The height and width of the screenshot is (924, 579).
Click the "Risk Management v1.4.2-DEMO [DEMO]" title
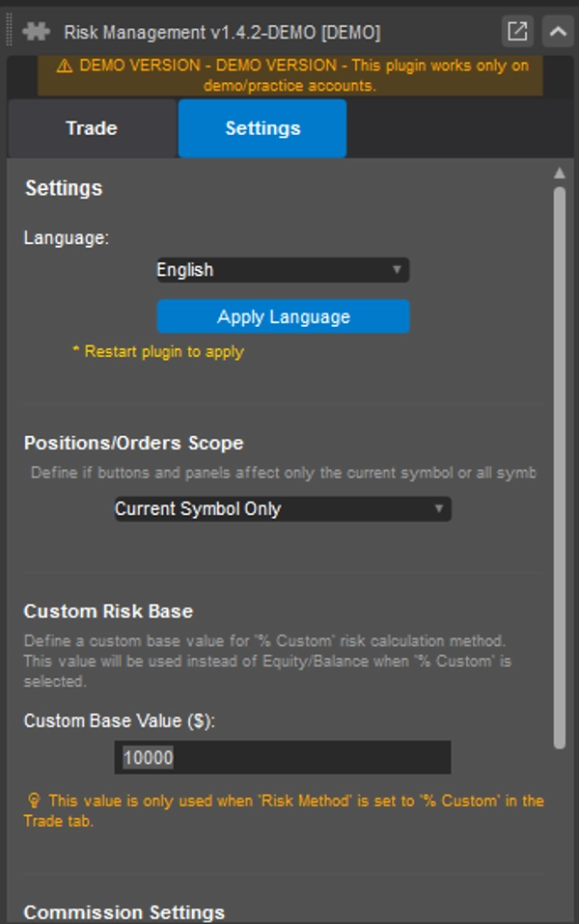tap(222, 32)
